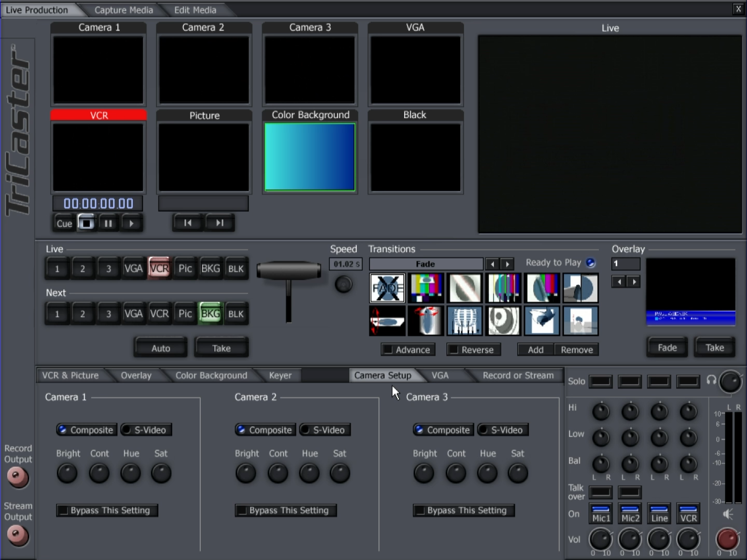This screenshot has width=747, height=560.
Task: Switch to VCR & Picture tab
Action: click(x=70, y=375)
